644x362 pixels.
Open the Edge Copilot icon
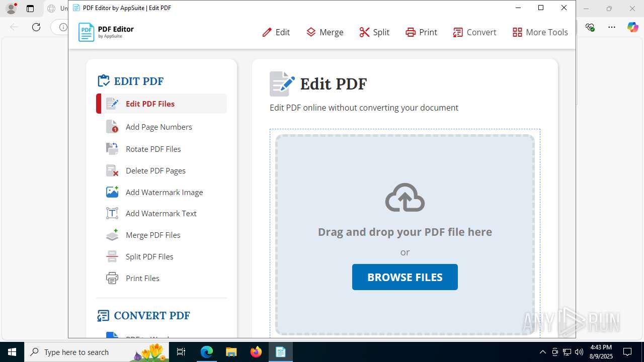pyautogui.click(x=632, y=27)
